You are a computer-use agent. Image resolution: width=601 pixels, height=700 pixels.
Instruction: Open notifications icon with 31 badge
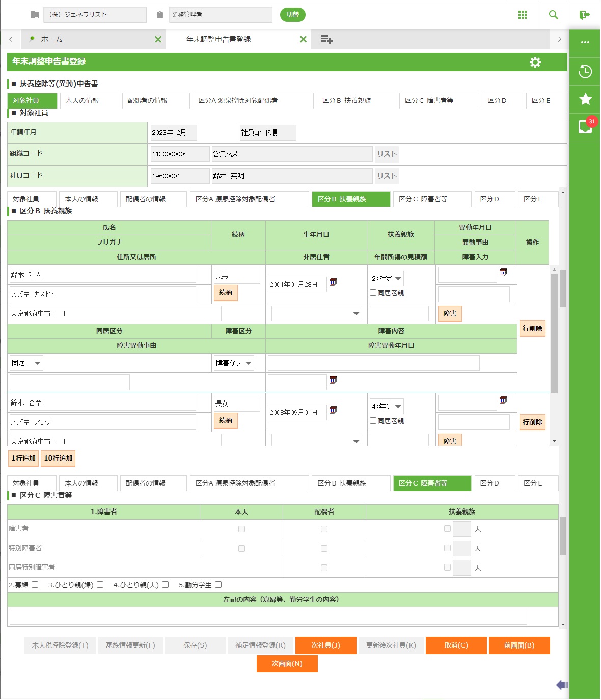pos(585,126)
